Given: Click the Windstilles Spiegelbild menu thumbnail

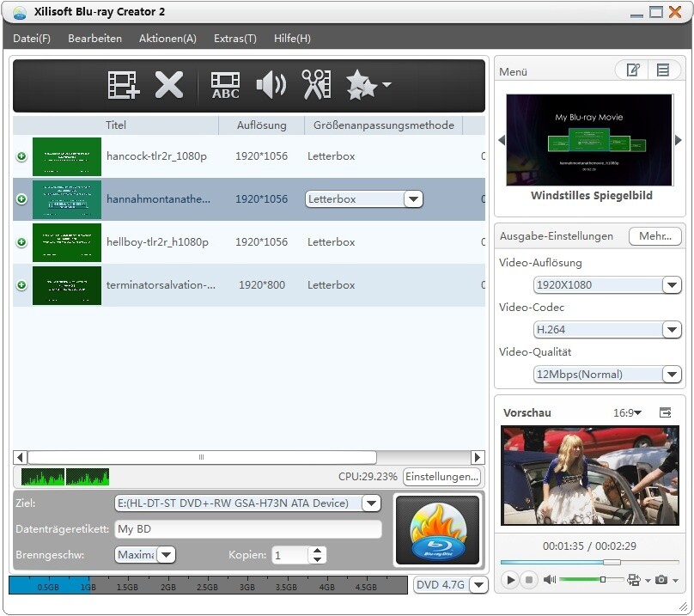Looking at the screenshot, I should [x=589, y=140].
